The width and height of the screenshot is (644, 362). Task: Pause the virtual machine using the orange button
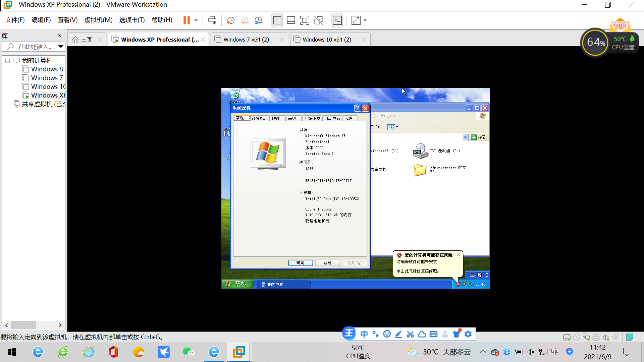[x=186, y=20]
